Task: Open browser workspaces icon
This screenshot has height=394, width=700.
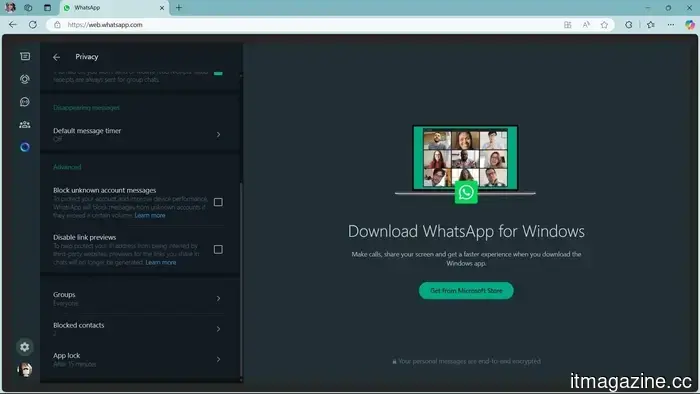Action: tap(28, 8)
